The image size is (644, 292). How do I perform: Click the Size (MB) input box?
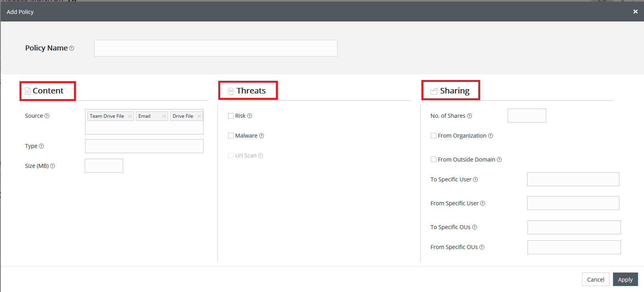104,166
